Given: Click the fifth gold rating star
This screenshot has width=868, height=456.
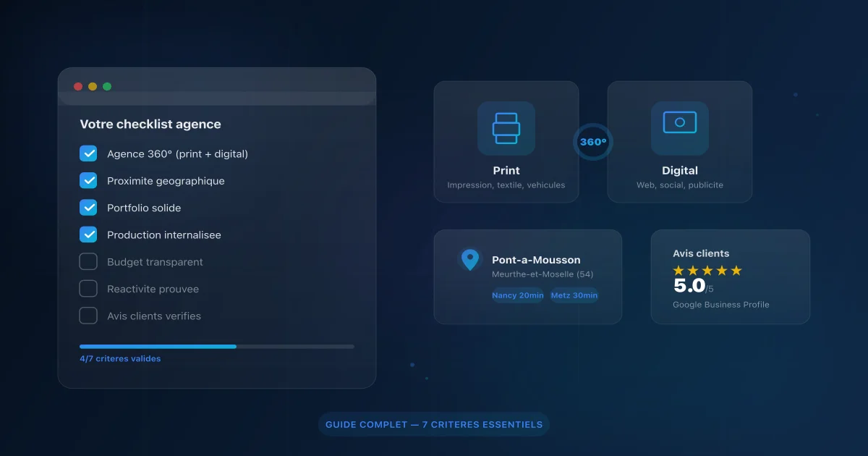Looking at the screenshot, I should pos(736,271).
